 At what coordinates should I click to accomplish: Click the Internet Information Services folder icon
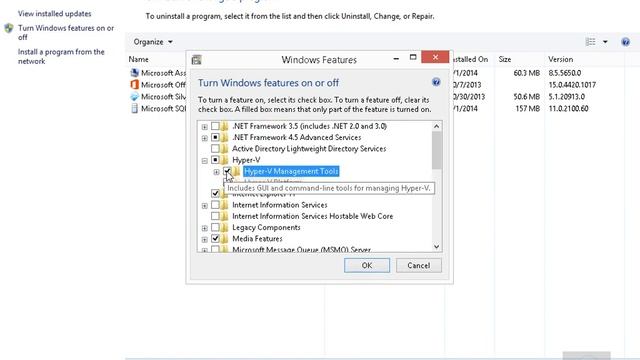click(224, 205)
